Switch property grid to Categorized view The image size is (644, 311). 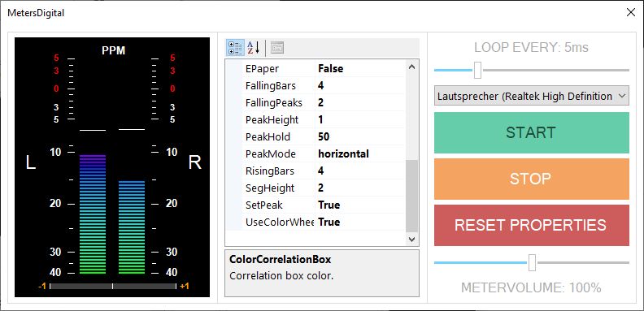[235, 48]
